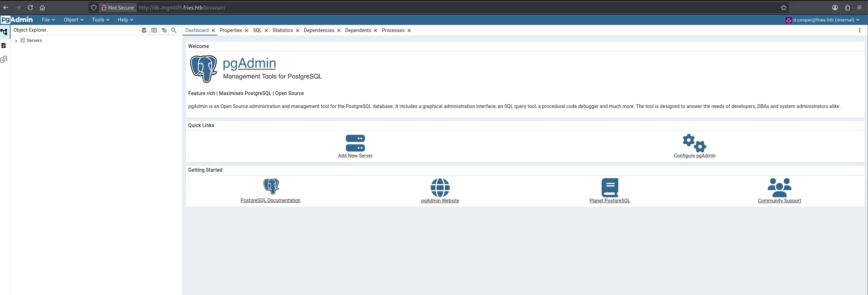Open the File menu
The height and width of the screenshot is (295, 868).
[48, 20]
